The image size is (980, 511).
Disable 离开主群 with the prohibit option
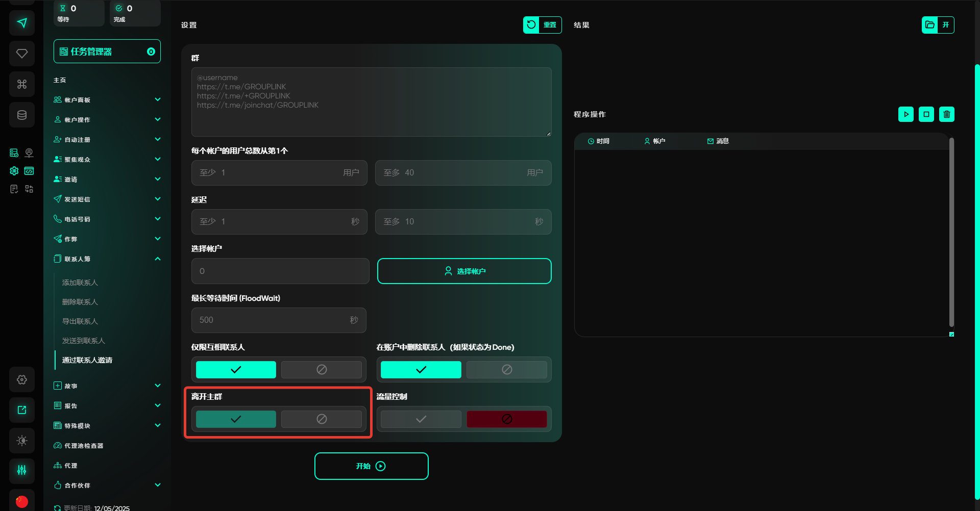tap(322, 419)
